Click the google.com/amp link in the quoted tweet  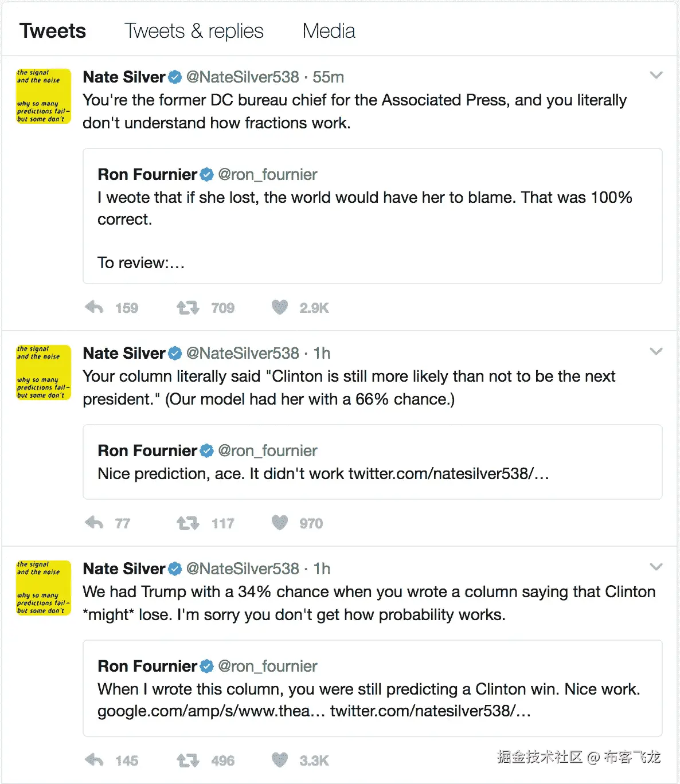pos(211,711)
